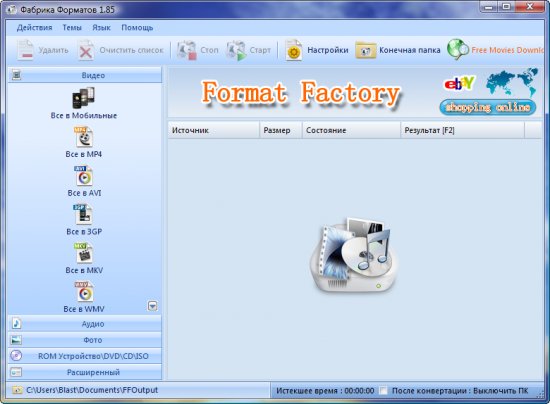
Task: Pick the Все в 3GP icon
Action: 83,214
